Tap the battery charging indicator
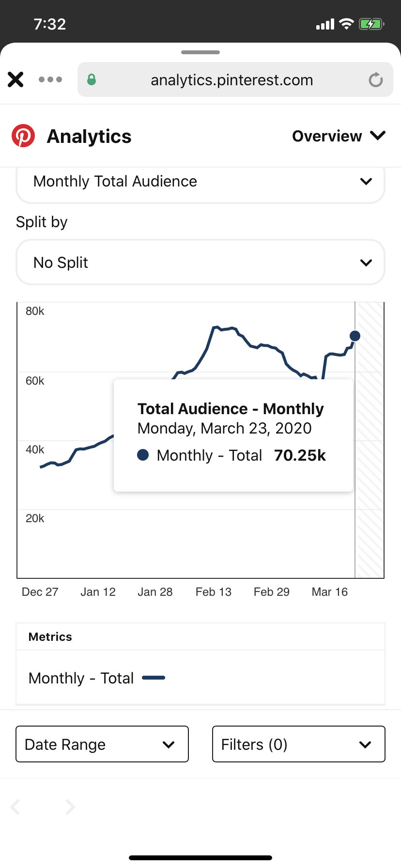401x868 pixels. [371, 24]
